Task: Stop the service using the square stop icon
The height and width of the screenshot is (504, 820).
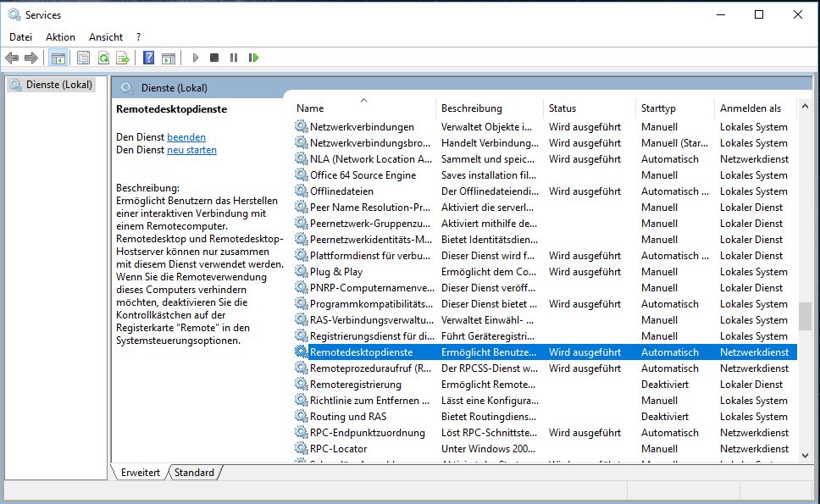Action: pyautogui.click(x=214, y=58)
